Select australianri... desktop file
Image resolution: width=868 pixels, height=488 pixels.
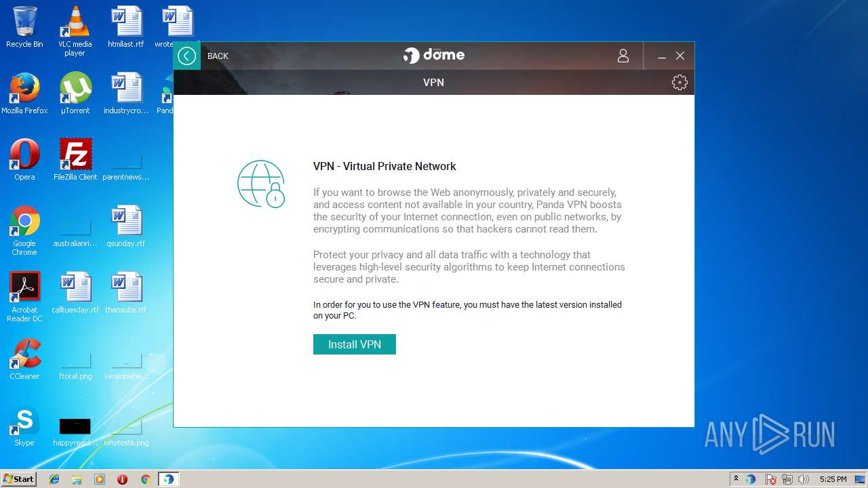pos(75,232)
